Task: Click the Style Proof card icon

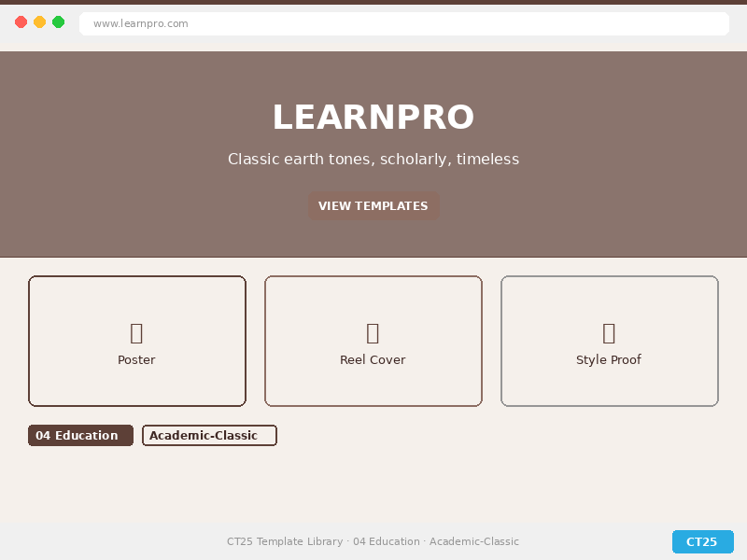Action: [609, 333]
